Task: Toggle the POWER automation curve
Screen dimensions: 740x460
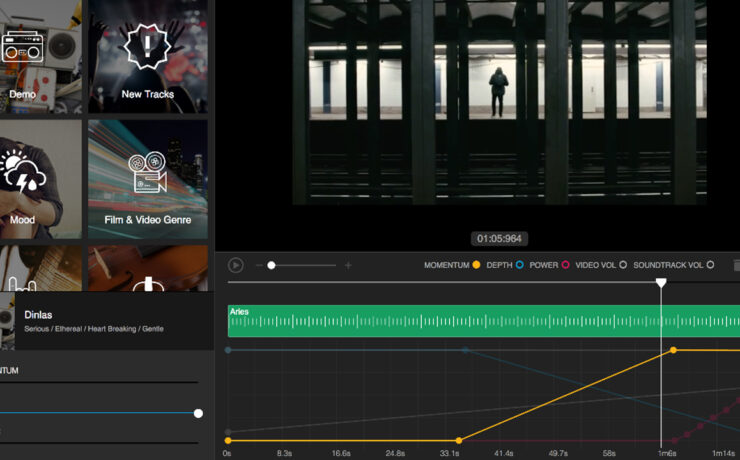Action: click(565, 265)
